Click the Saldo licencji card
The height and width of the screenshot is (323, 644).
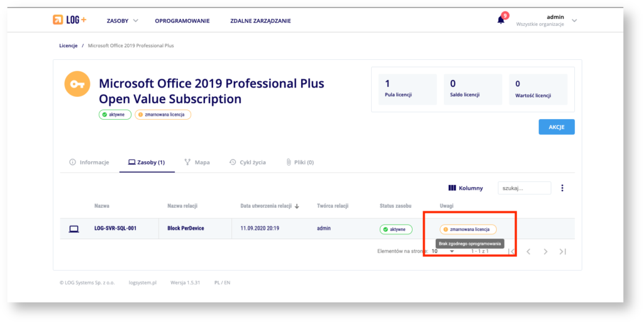point(473,89)
